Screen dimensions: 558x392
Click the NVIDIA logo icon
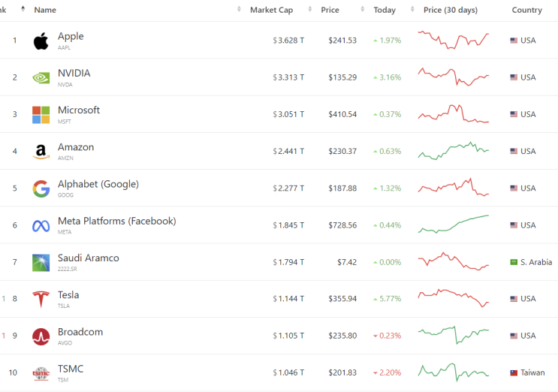[x=41, y=77]
